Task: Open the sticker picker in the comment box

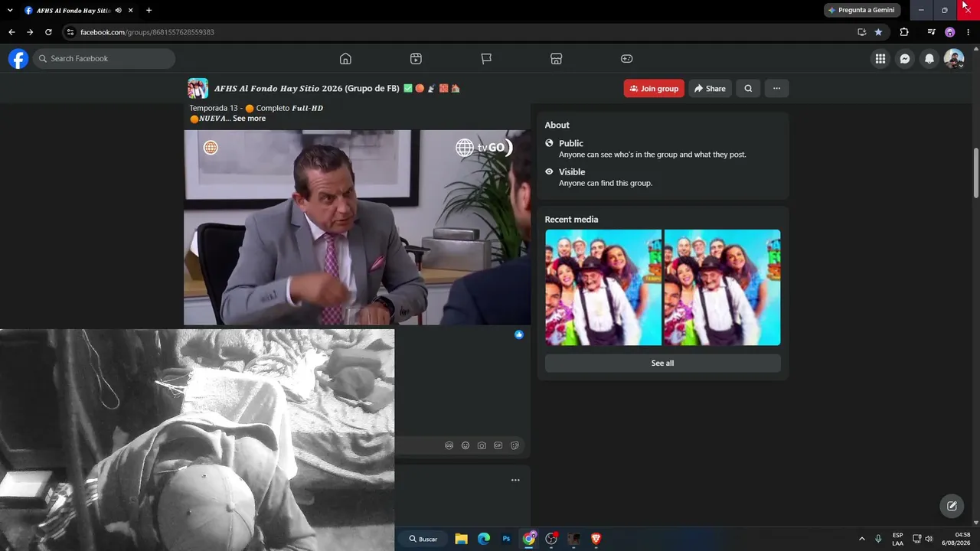Action: [514, 445]
